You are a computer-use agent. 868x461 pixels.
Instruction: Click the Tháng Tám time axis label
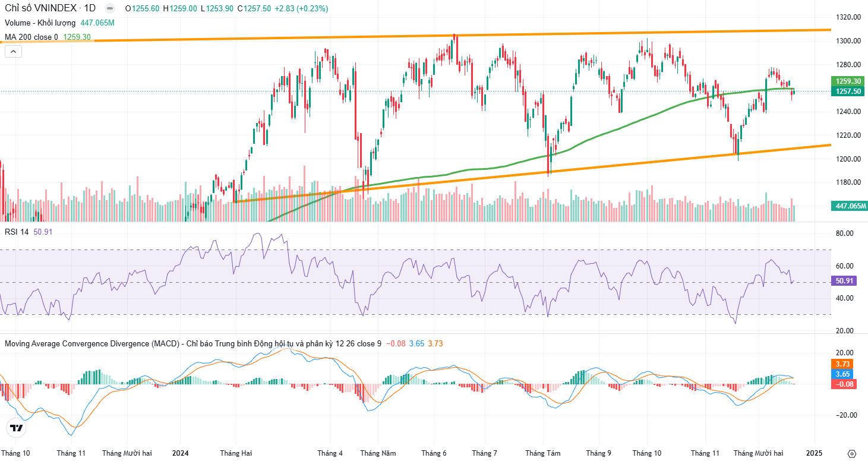pyautogui.click(x=542, y=453)
